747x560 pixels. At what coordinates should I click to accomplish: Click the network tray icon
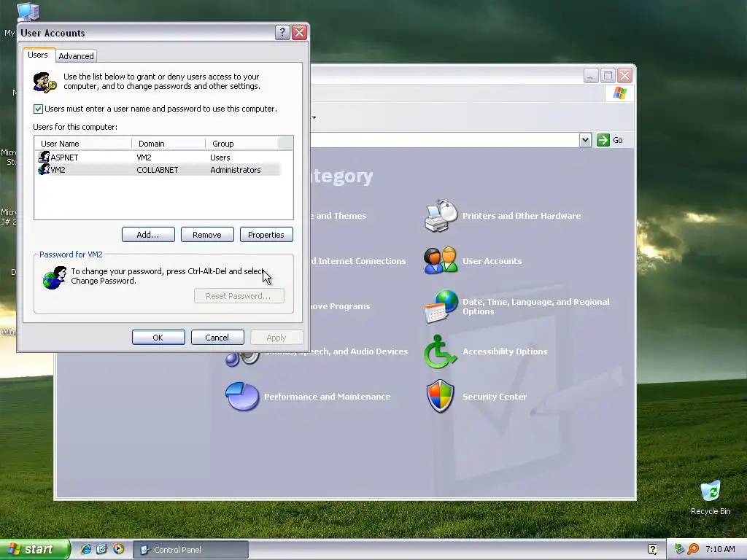coord(679,549)
